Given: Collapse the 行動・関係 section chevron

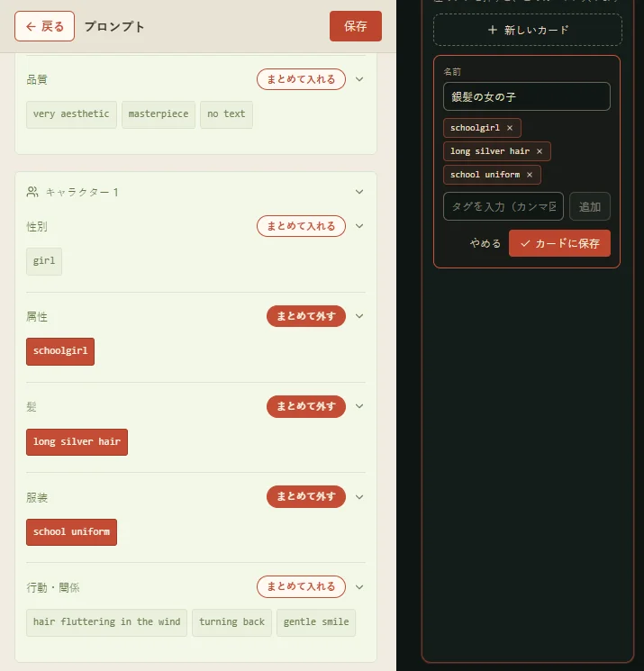Looking at the screenshot, I should point(359,586).
